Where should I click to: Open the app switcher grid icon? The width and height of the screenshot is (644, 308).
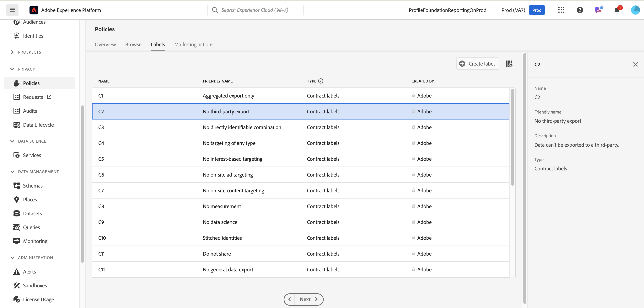pos(561,10)
